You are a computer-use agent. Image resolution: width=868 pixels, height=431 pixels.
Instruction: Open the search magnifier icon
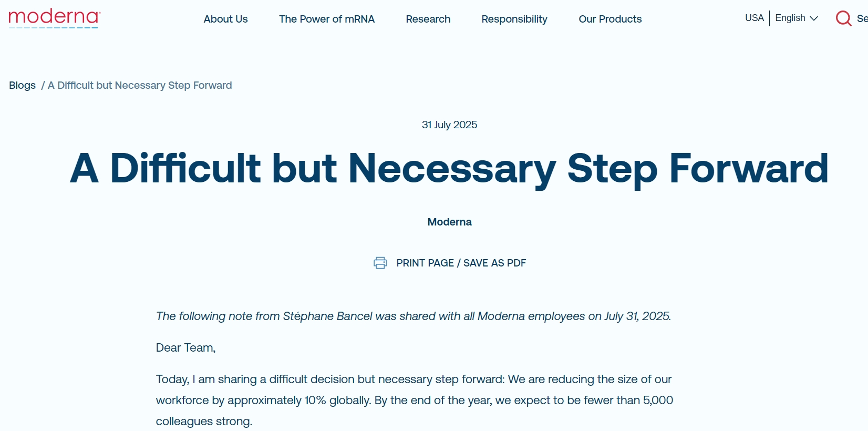(843, 18)
